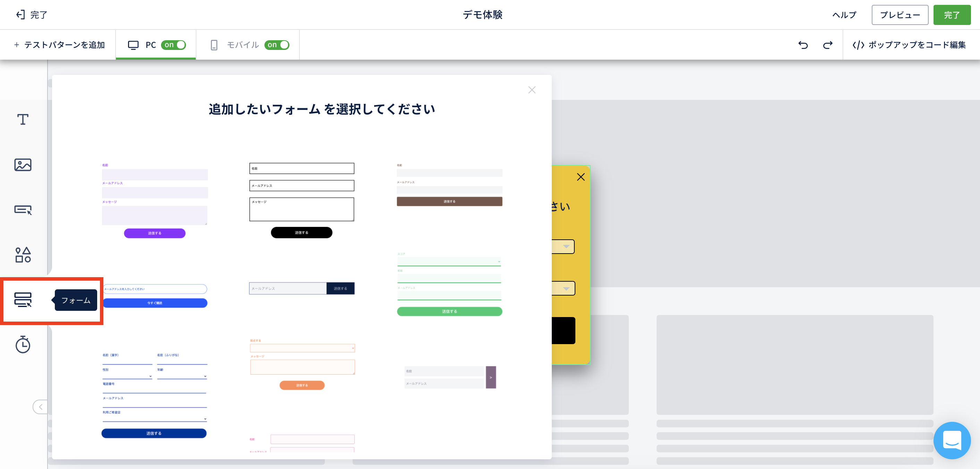
Task: Click the Redo arrow icon
Action: click(x=827, y=45)
